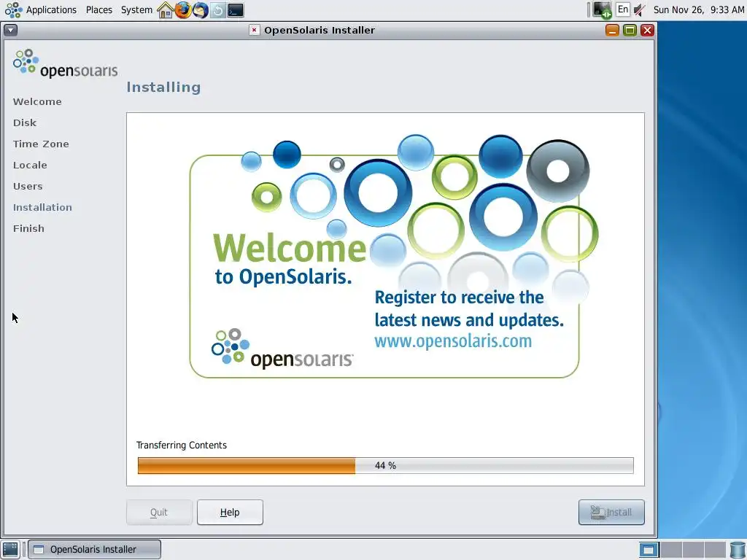Click the muted volume tray icon
Viewport: 747px width, 560px height.
[639, 10]
